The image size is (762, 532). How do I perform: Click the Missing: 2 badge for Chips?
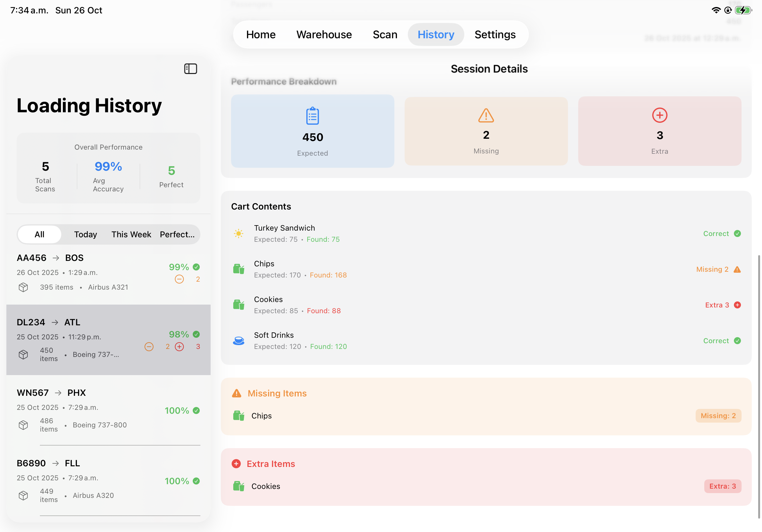coord(718,416)
